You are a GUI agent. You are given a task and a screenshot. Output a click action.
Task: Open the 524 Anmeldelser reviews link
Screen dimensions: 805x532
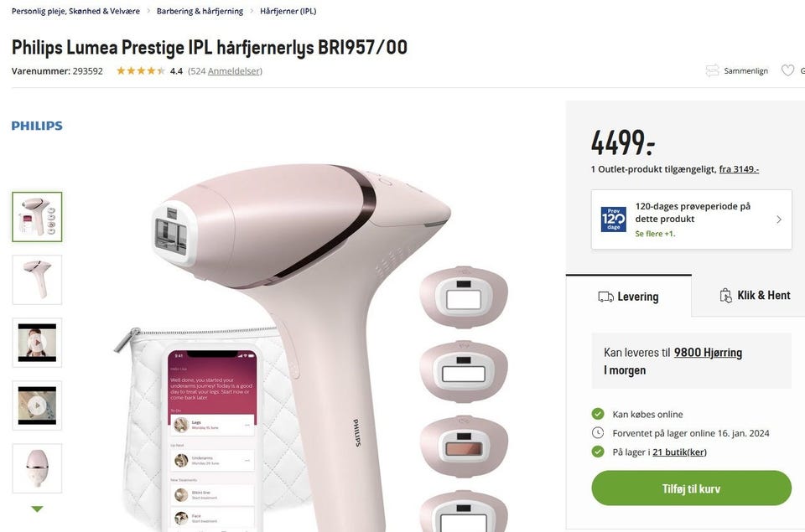point(225,71)
